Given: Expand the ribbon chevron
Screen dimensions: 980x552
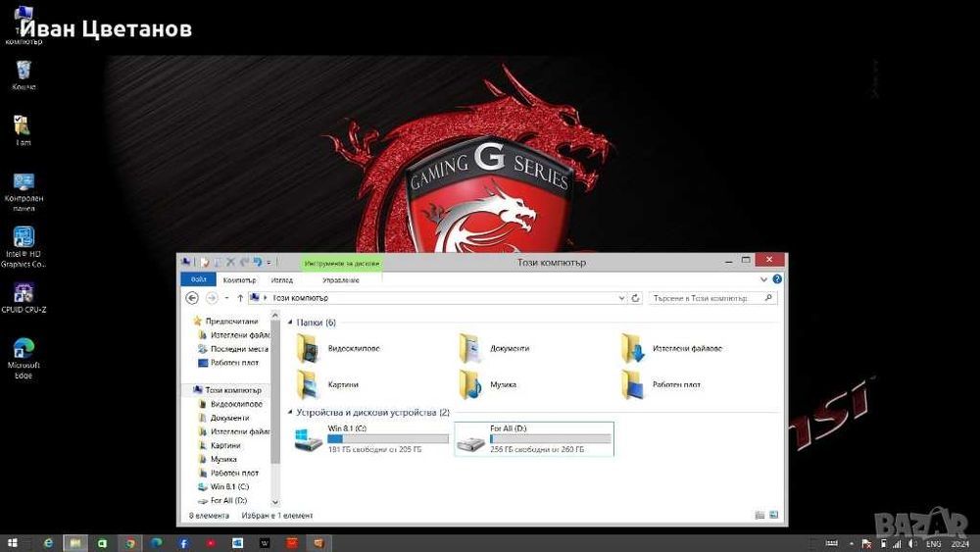Looking at the screenshot, I should click(x=763, y=279).
